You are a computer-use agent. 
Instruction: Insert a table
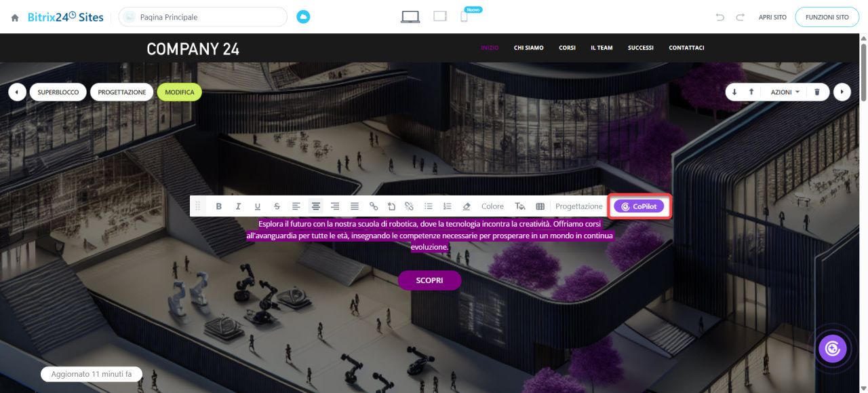pos(540,206)
